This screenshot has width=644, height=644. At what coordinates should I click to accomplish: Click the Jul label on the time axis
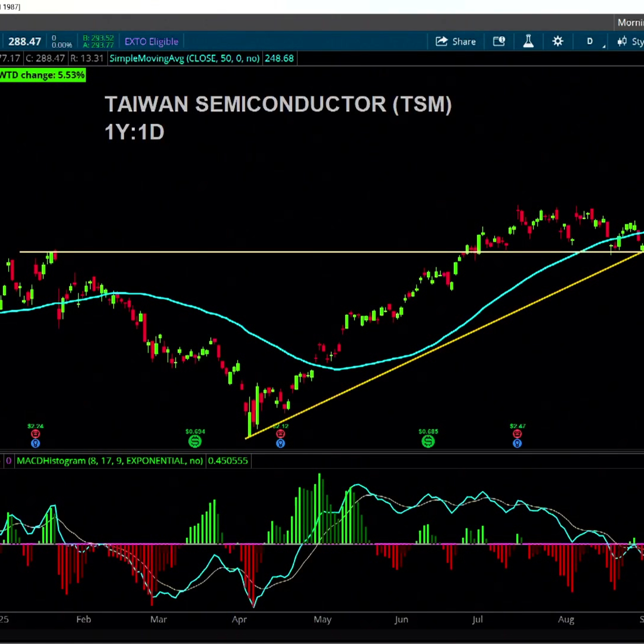(477, 619)
